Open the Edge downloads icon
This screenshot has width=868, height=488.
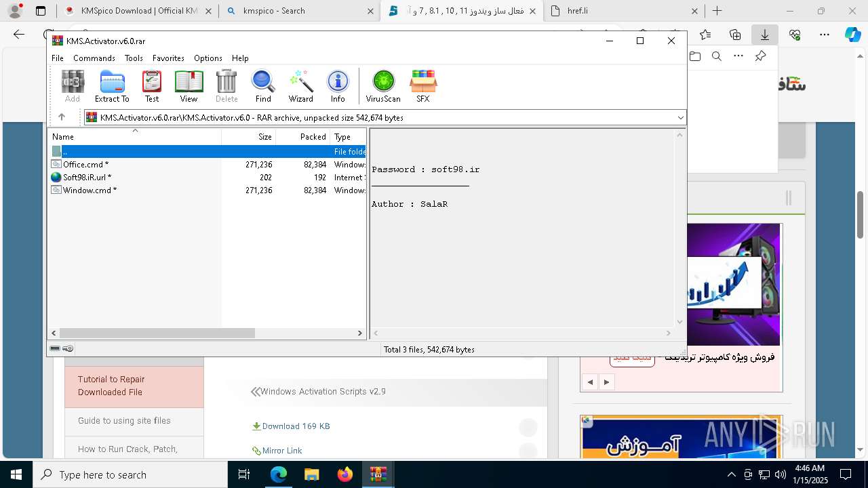pyautogui.click(x=765, y=35)
